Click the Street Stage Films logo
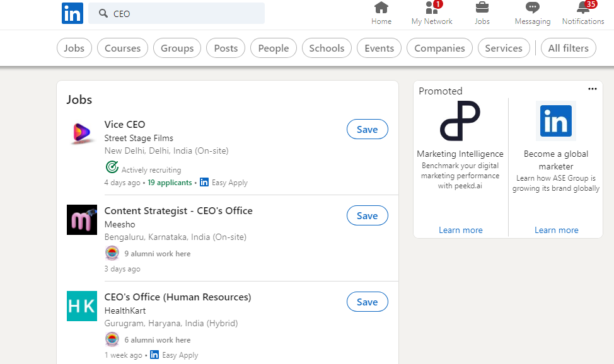614x364 pixels. [x=82, y=134]
